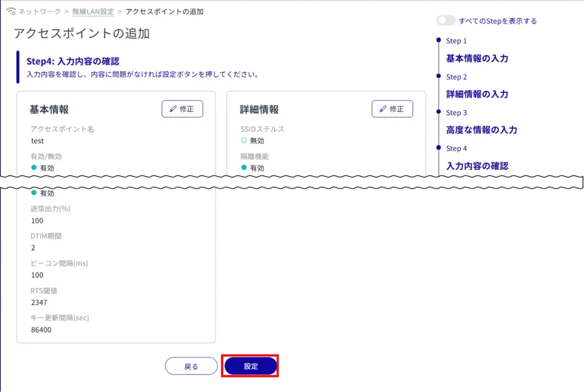Click the green 有効 indicator under 有効/無効
Viewport: 584px width, 392px height.
[34, 168]
